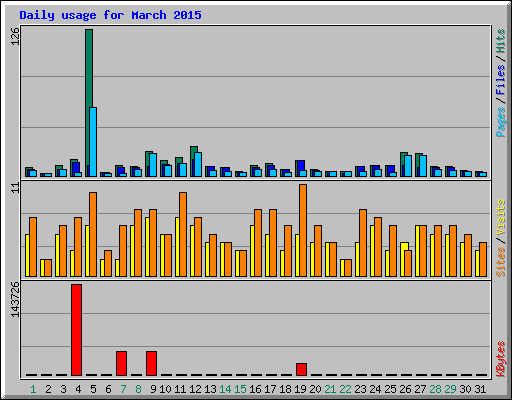Click the '143726' y-axis label
The height and width of the screenshot is (400, 512).
(15, 299)
